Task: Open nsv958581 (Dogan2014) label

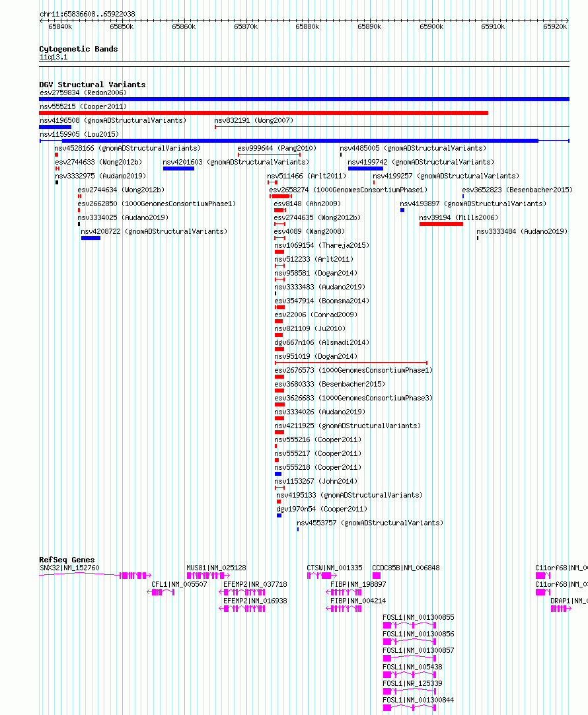Action: point(316,273)
